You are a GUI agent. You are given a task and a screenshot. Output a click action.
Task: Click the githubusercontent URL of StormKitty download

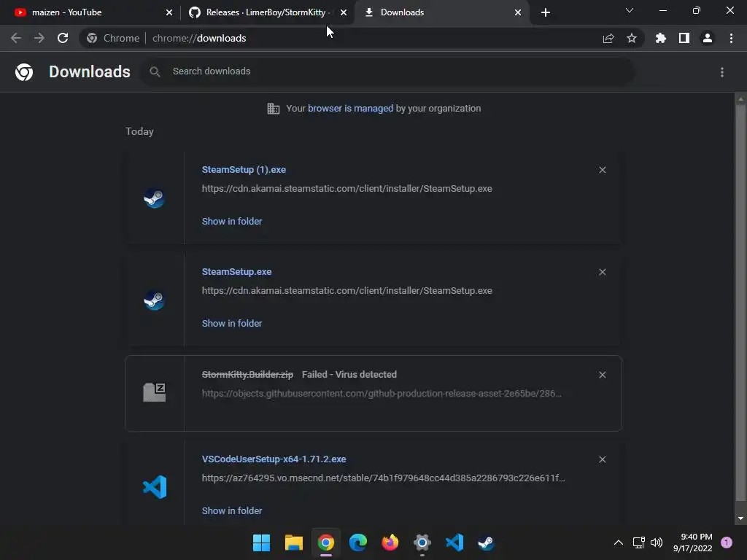(x=382, y=393)
